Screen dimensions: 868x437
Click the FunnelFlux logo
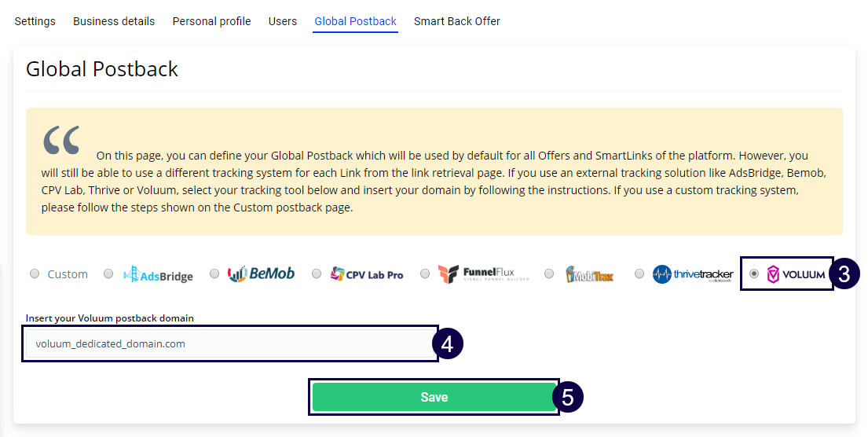coord(483,274)
